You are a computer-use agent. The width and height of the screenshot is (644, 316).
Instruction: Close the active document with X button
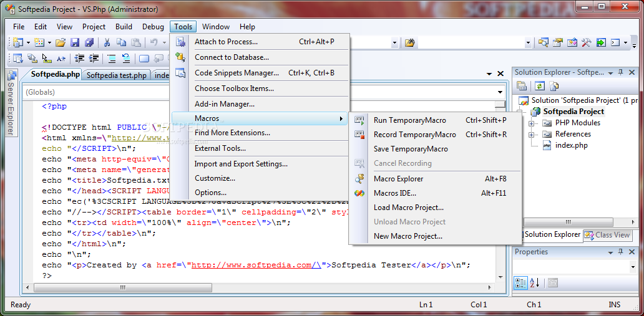coord(500,74)
